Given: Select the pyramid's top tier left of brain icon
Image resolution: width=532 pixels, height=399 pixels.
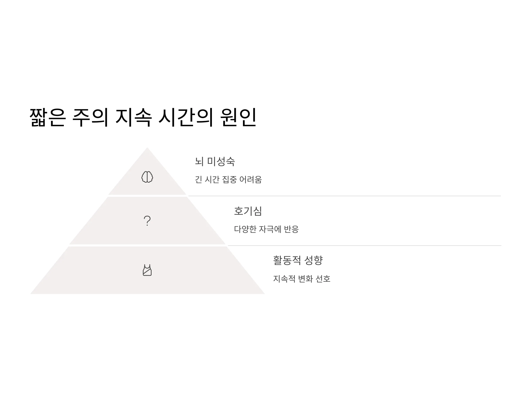Looking at the screenshot, I should click(x=127, y=185).
